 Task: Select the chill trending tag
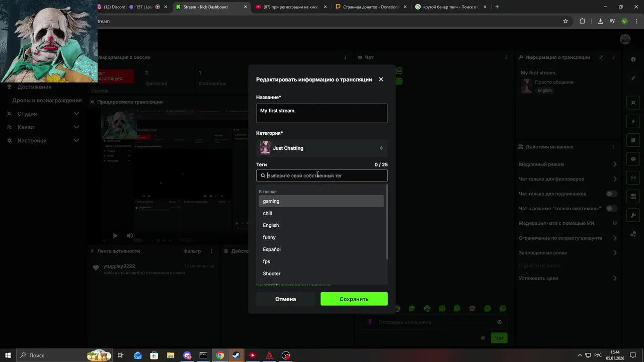click(321, 213)
